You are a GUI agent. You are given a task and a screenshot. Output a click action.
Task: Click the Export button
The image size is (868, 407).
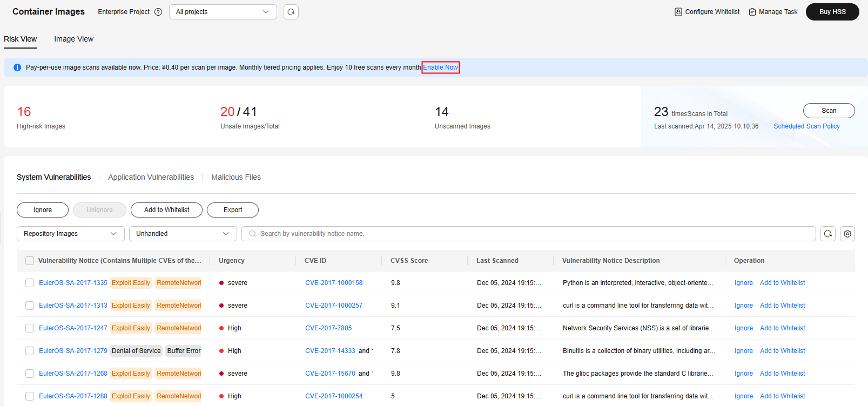pyautogui.click(x=233, y=210)
